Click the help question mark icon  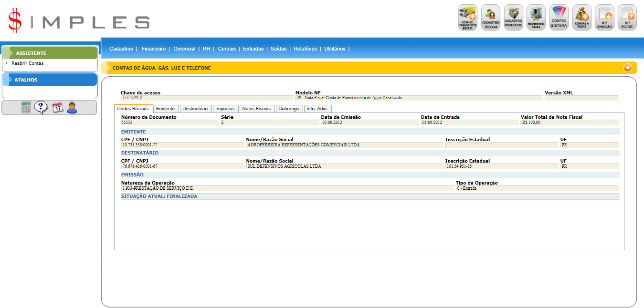click(x=41, y=108)
